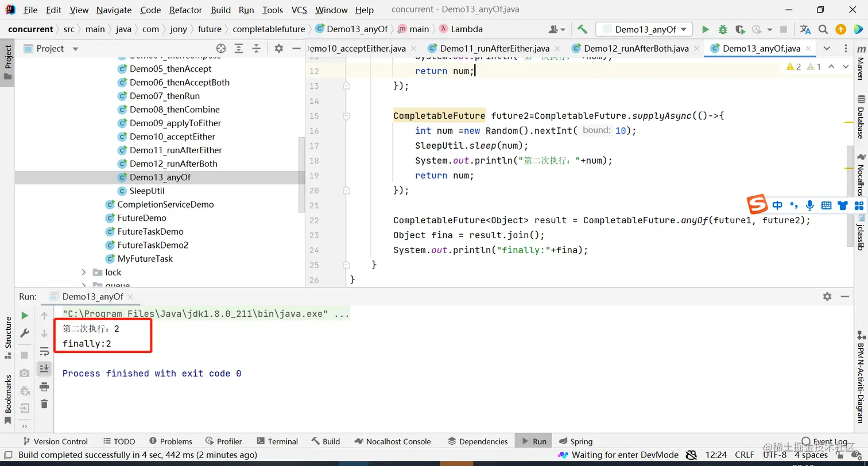Collapse the code fold at line 15
This screenshot has height=466, width=868.
[x=346, y=116]
